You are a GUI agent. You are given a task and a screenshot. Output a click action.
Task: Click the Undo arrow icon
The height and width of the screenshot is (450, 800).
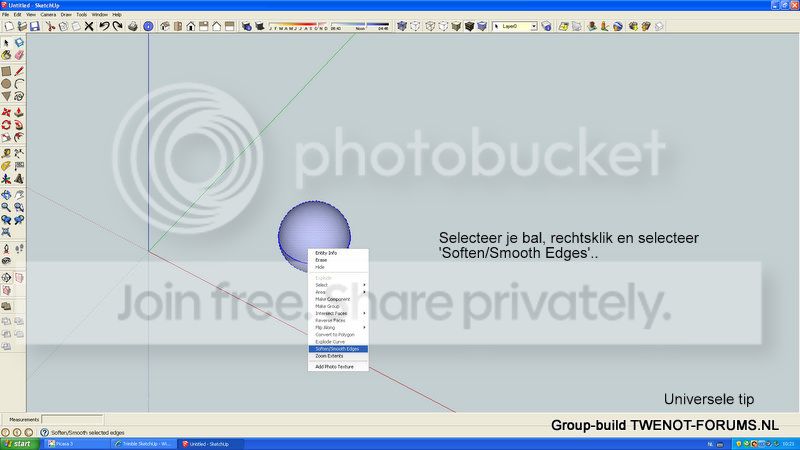(x=104, y=26)
